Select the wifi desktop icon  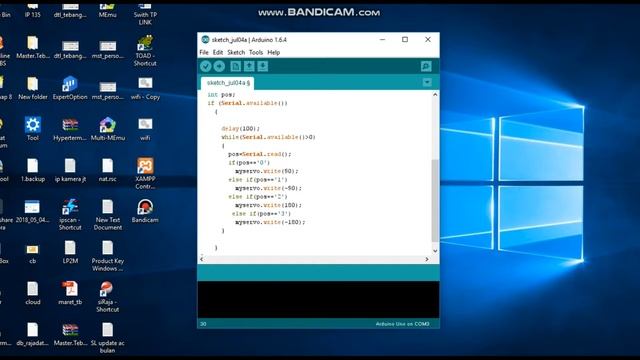145,129
